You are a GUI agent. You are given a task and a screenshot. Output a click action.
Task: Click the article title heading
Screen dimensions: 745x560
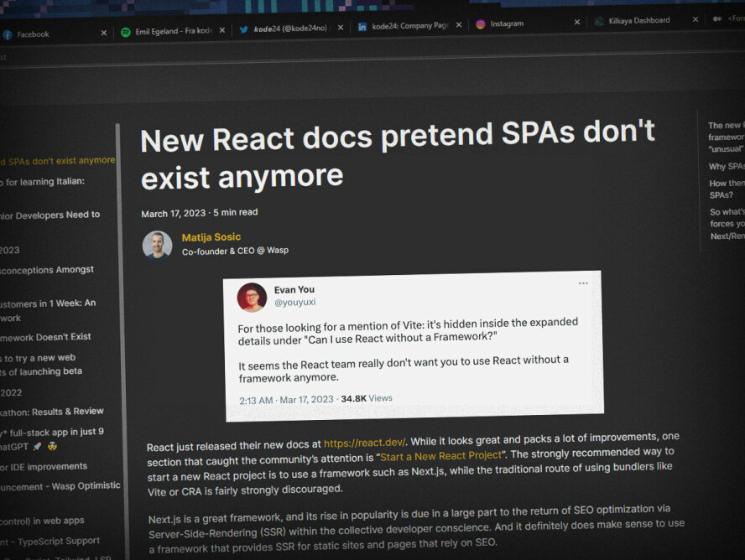(397, 156)
